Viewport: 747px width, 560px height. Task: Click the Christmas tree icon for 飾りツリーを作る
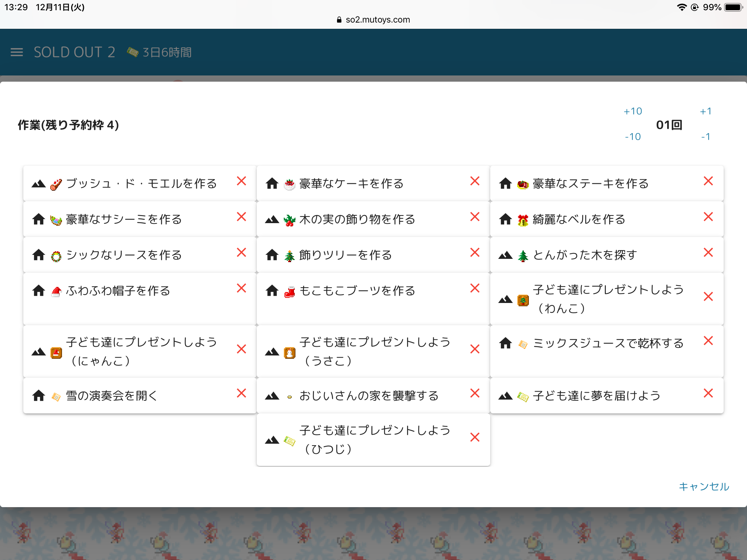(290, 256)
